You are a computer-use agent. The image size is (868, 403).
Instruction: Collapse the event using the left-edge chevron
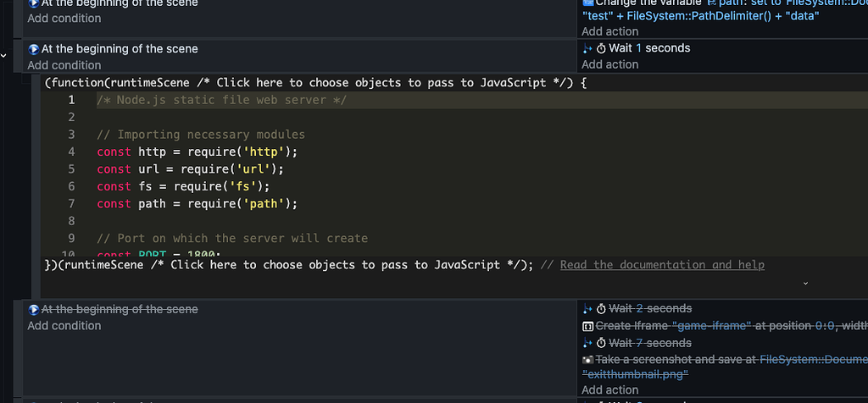coord(3,55)
